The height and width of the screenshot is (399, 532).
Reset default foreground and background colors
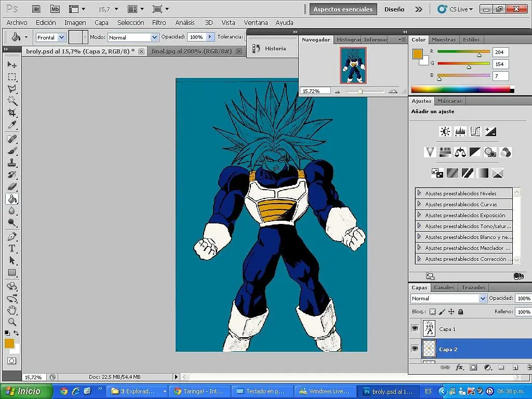pos(7,333)
